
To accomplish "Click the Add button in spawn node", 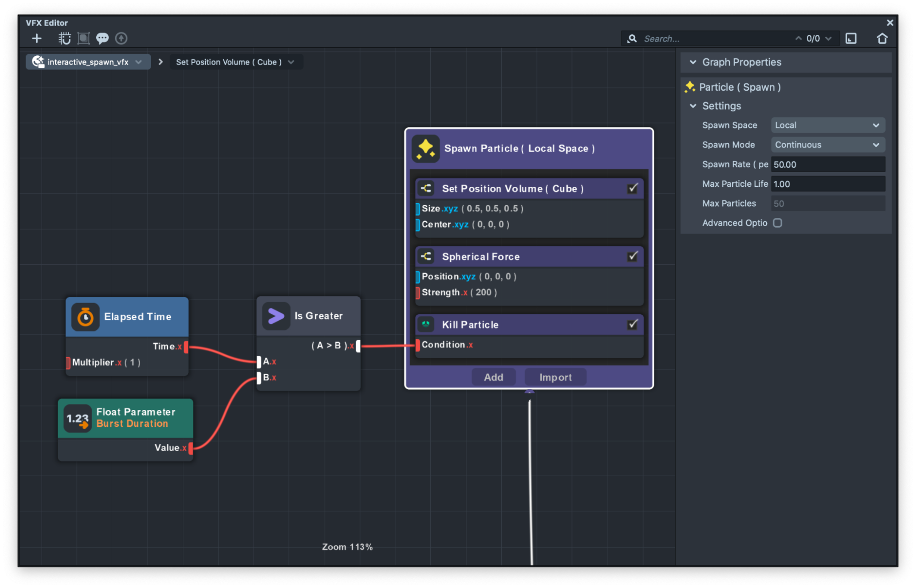I will 494,377.
